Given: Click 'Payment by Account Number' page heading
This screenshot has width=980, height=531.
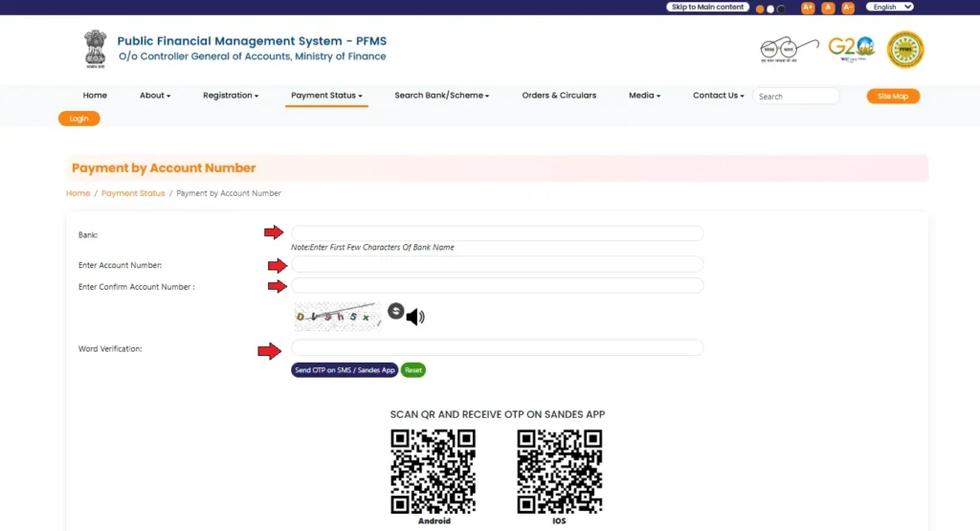Looking at the screenshot, I should [x=164, y=168].
